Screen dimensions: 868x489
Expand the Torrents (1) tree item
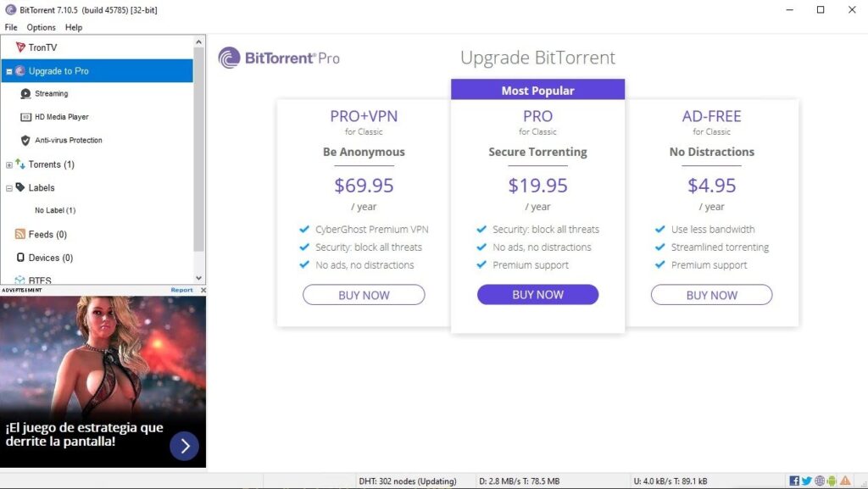[x=8, y=164]
